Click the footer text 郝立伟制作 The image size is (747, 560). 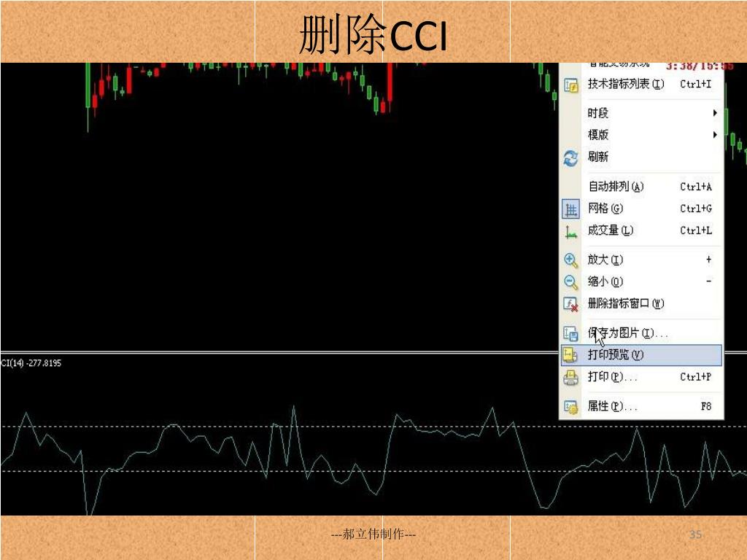tap(373, 534)
